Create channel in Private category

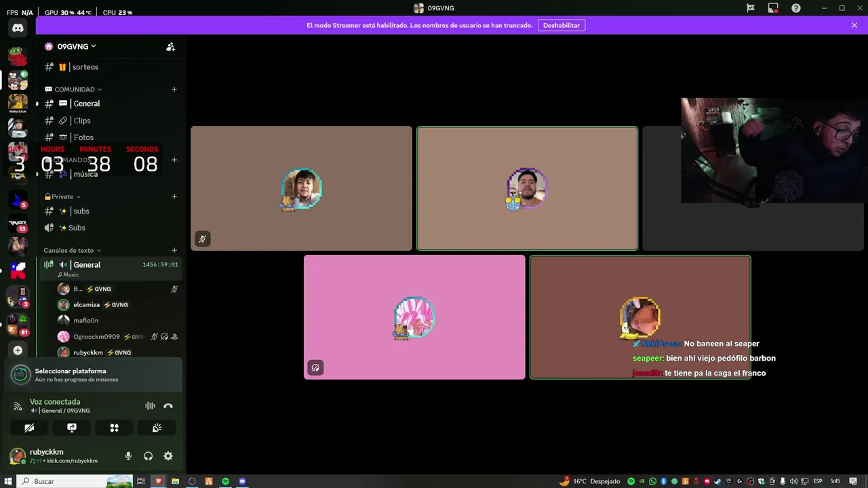coord(174,197)
